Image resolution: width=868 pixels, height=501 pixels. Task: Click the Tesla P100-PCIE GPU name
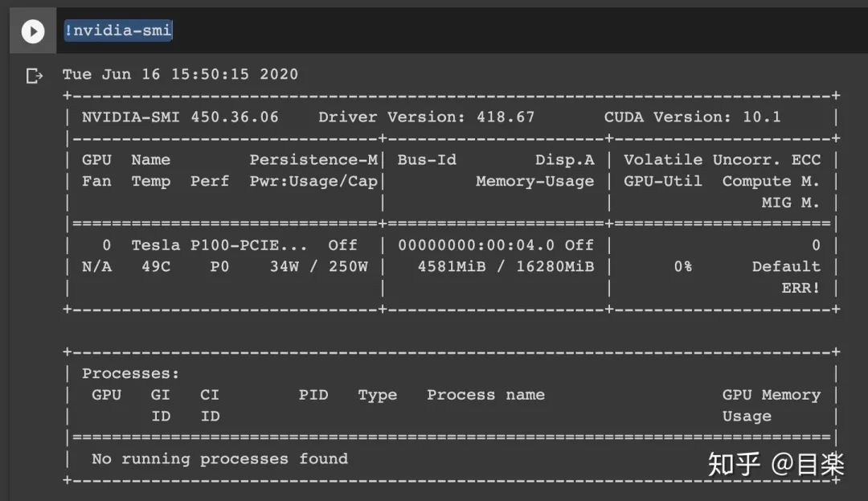point(219,244)
